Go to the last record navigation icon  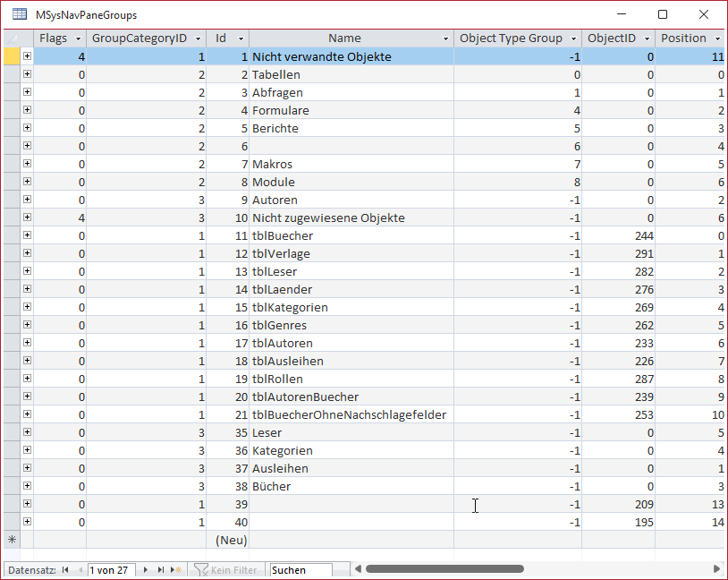pos(159,568)
